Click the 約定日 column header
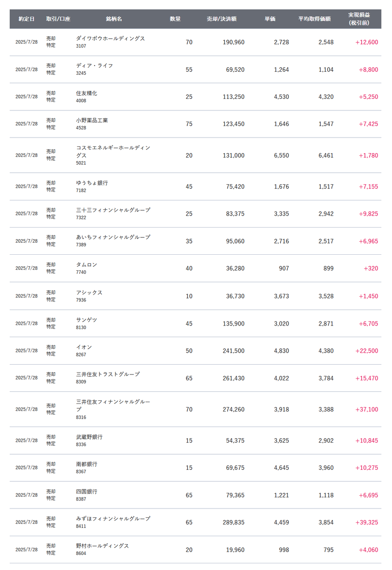The image size is (392, 570). coord(26,19)
